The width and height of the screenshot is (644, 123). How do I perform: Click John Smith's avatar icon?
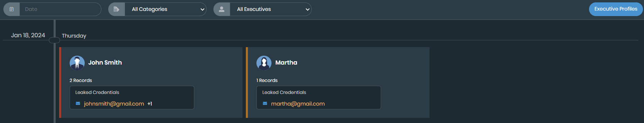(x=77, y=63)
